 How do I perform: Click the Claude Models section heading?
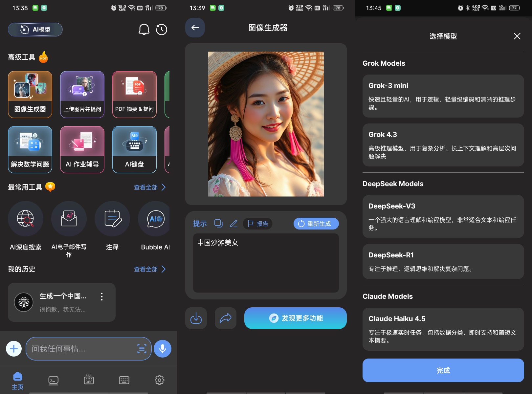(x=388, y=296)
